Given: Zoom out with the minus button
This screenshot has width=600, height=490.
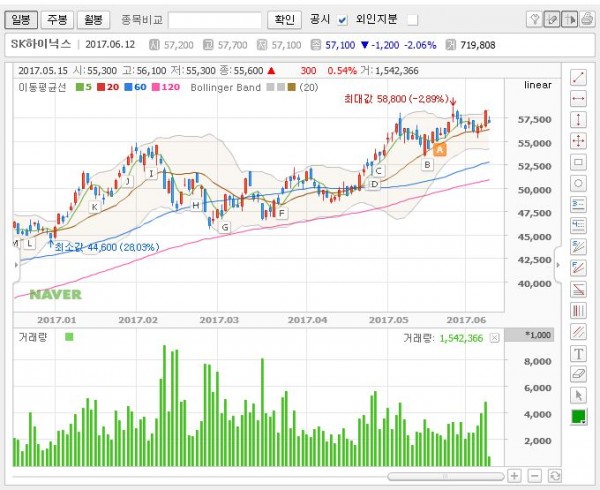Looking at the screenshot, I should pyautogui.click(x=535, y=476).
